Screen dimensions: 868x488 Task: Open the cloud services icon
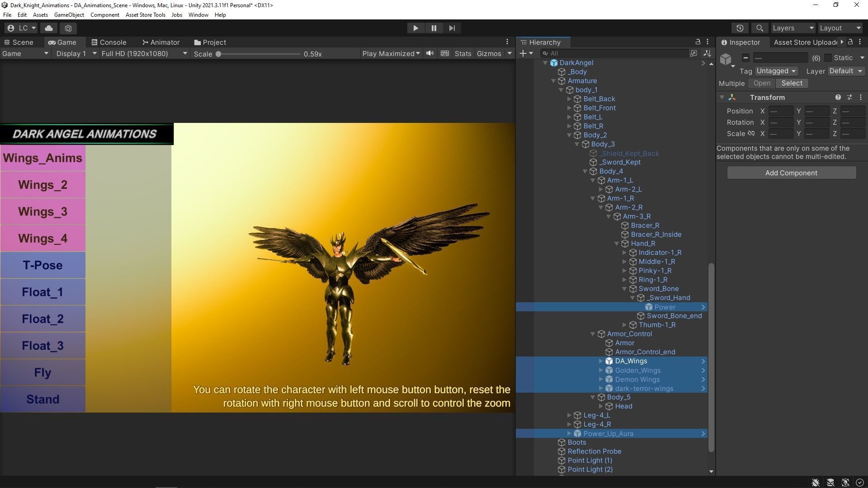pos(49,28)
